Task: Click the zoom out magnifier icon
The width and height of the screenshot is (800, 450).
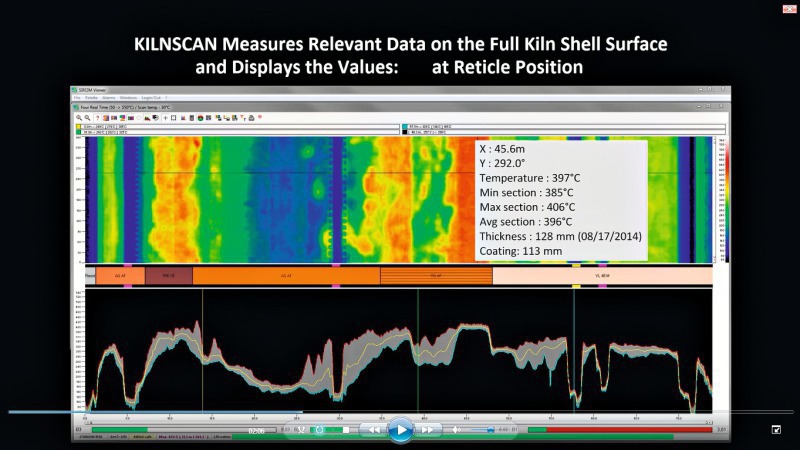Action: tap(86, 118)
